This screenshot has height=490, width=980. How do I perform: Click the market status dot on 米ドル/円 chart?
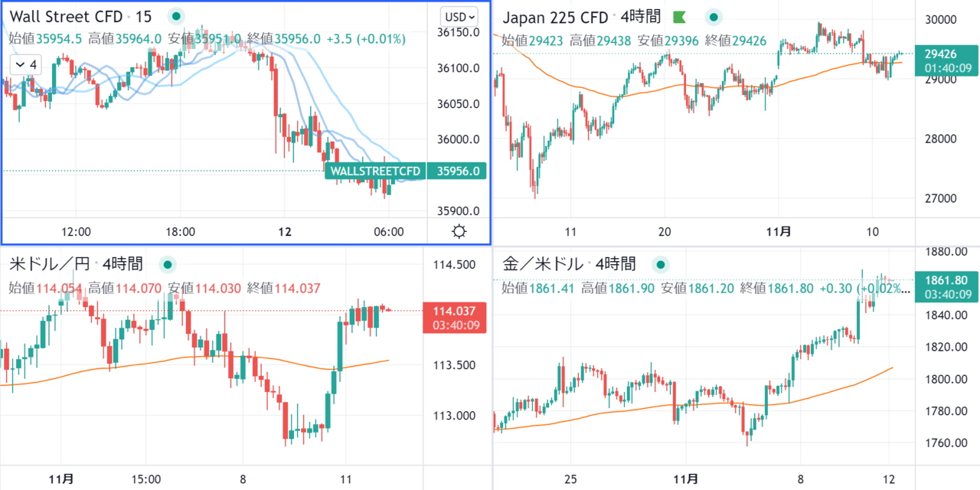(167, 264)
